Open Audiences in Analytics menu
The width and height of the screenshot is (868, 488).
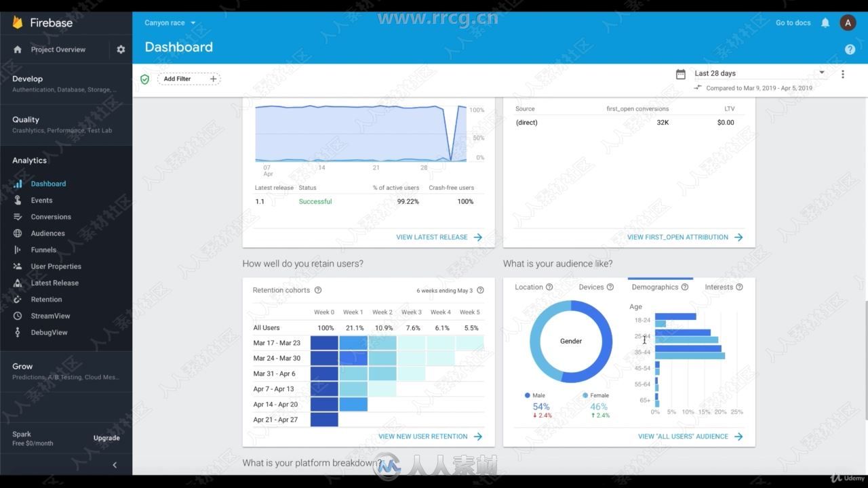(x=48, y=233)
